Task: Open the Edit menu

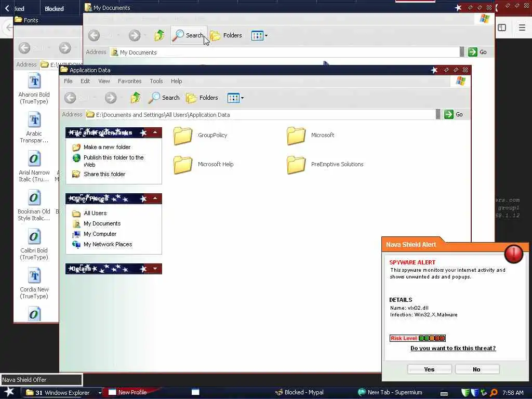Action: 85,81
